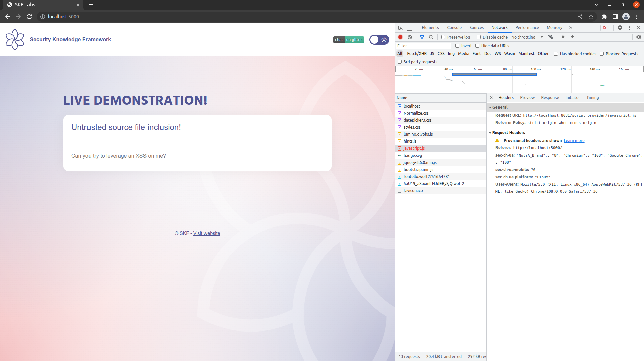Open Chrome profile avatar
Image resolution: width=644 pixels, height=361 pixels.
[x=626, y=17]
